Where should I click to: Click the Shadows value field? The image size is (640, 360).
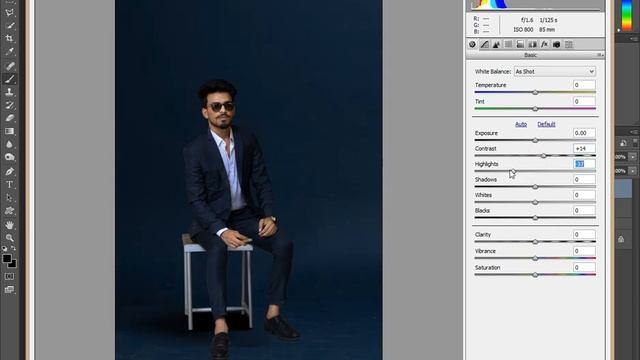click(584, 180)
